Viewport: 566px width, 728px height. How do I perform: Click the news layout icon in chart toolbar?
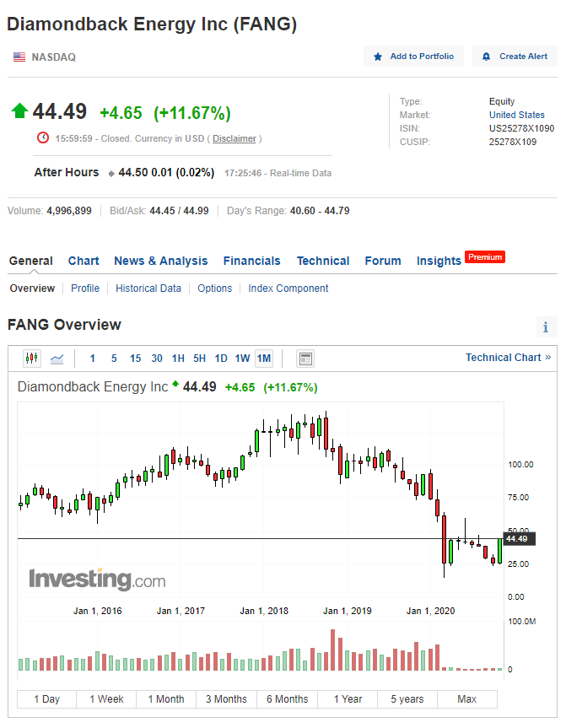point(305,359)
